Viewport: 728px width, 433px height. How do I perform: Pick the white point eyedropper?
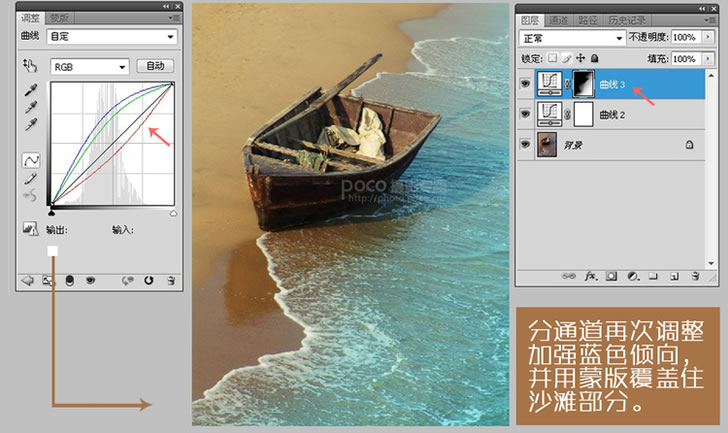[31, 124]
